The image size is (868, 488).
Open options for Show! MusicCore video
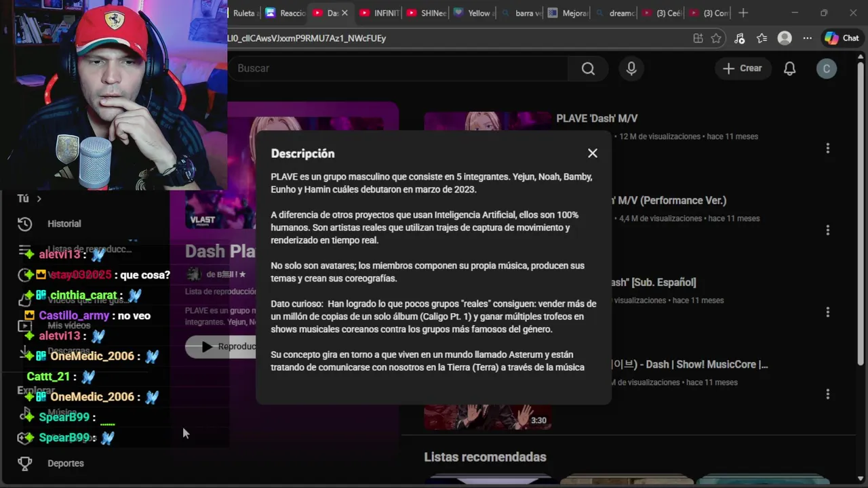pos(827,394)
